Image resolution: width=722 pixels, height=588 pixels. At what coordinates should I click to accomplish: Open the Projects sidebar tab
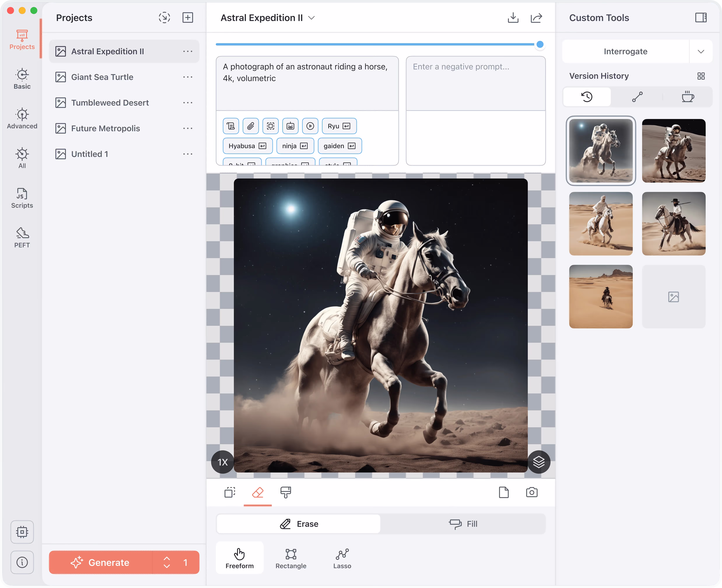pos(22,40)
